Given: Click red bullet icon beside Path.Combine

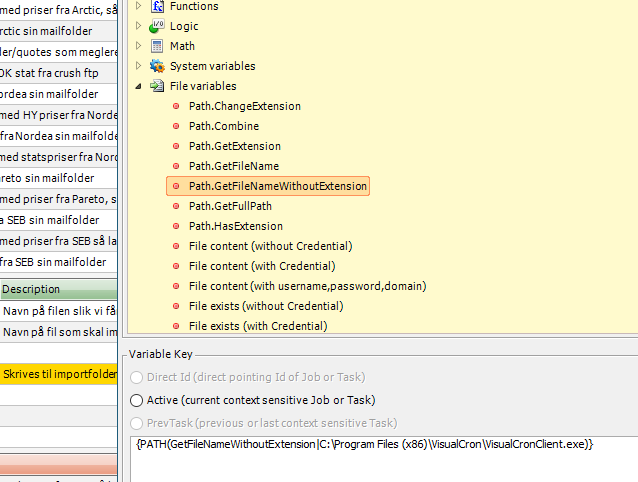Looking at the screenshot, I should (x=176, y=126).
